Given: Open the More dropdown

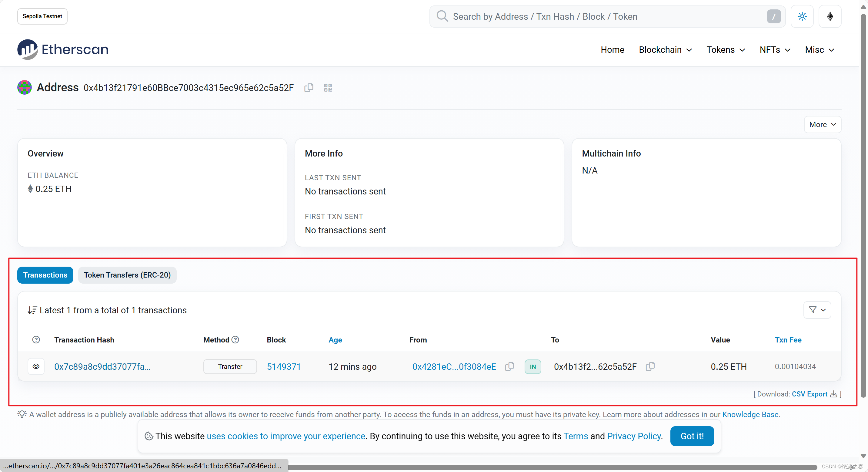Looking at the screenshot, I should pos(822,124).
